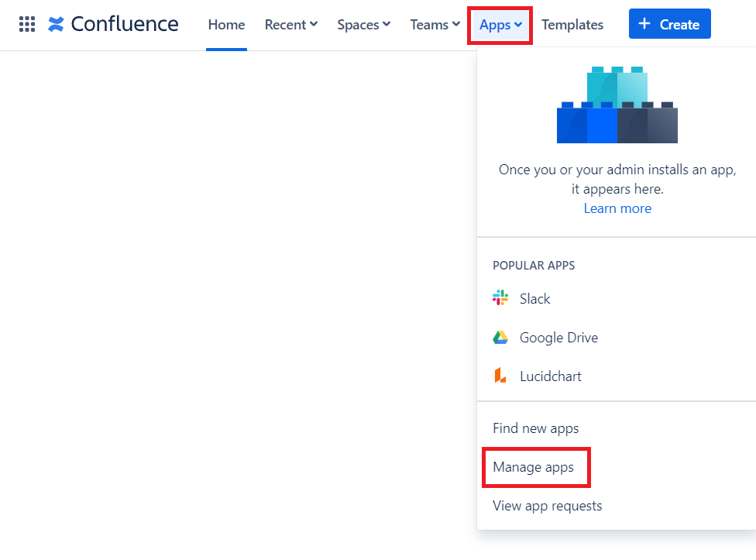Open the Templates page
The width and height of the screenshot is (756, 560).
tap(572, 25)
